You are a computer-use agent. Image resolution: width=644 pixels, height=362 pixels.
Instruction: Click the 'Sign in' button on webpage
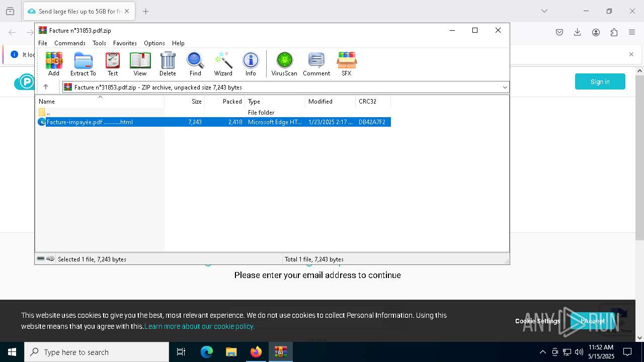[x=600, y=81]
